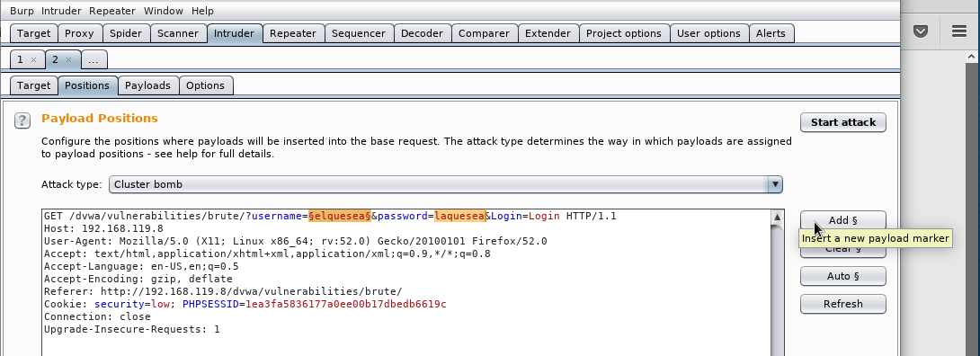Click the Host: 192.168.119.8 header line
Viewport: 980px width, 356px height.
pyautogui.click(x=103, y=228)
